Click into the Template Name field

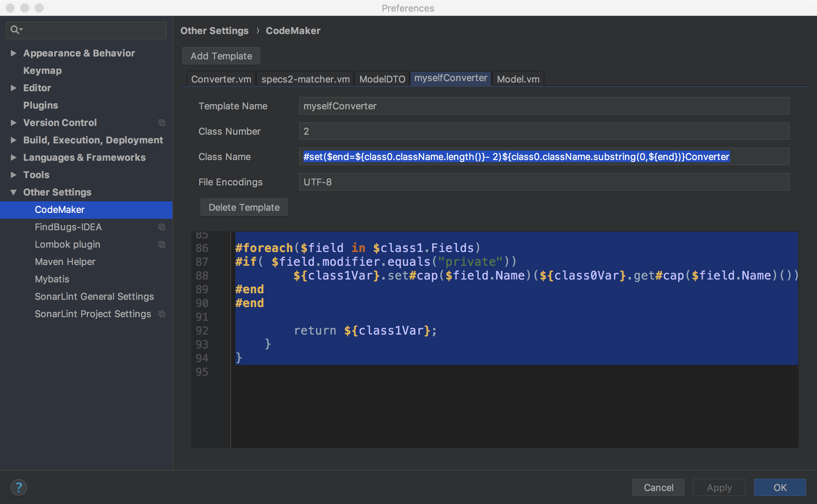coord(543,106)
